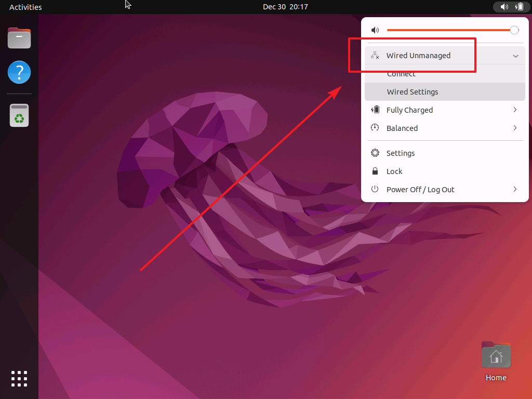532x399 pixels.
Task: Click the padlock Lock icon
Action: pyautogui.click(x=375, y=171)
